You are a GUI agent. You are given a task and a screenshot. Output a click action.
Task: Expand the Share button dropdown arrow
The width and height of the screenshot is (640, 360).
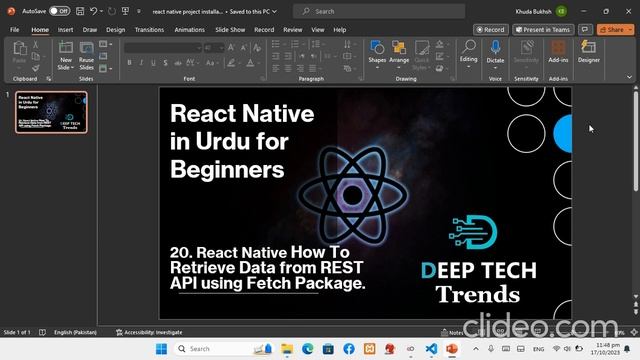point(631,29)
